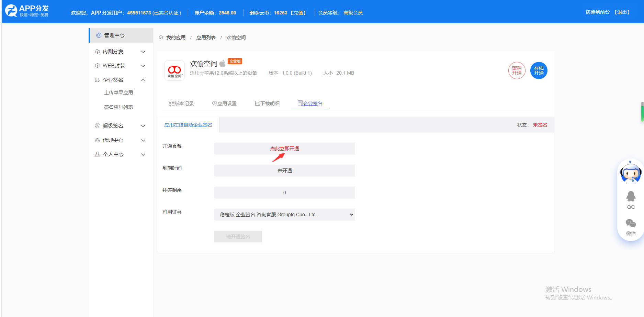Image resolution: width=644 pixels, height=317 pixels.
Task: Click the 点此立即开通 link
Action: click(284, 149)
